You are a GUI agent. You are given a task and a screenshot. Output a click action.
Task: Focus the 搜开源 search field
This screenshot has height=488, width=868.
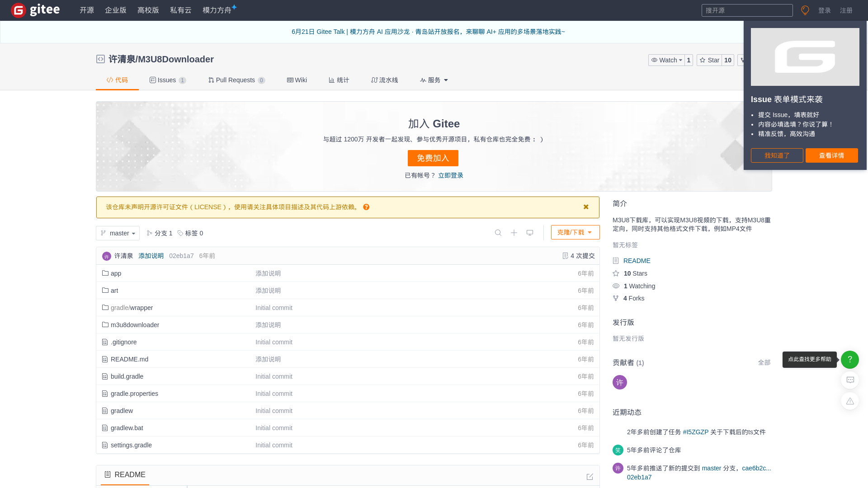pyautogui.click(x=747, y=10)
